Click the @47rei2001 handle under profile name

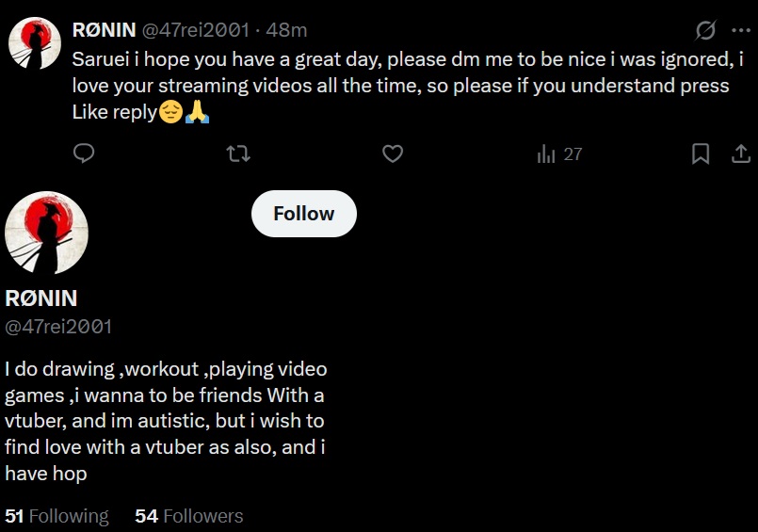(58, 327)
